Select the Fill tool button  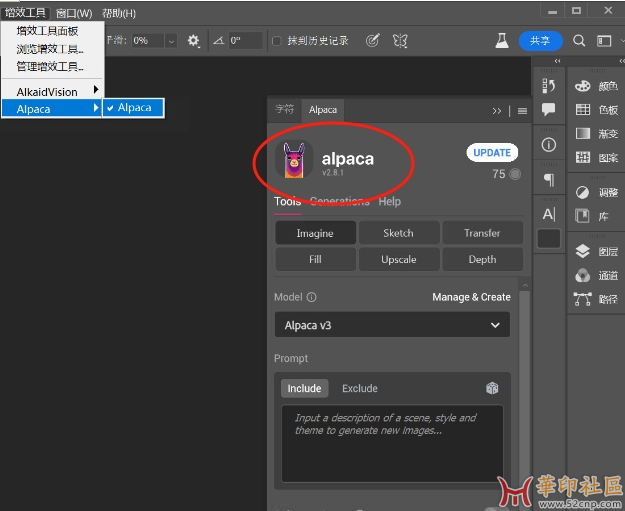[315, 259]
